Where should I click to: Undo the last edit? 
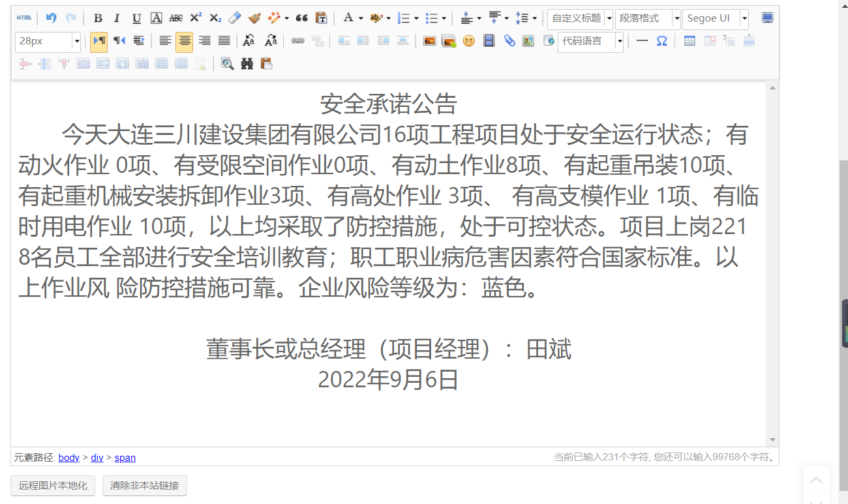coord(51,18)
